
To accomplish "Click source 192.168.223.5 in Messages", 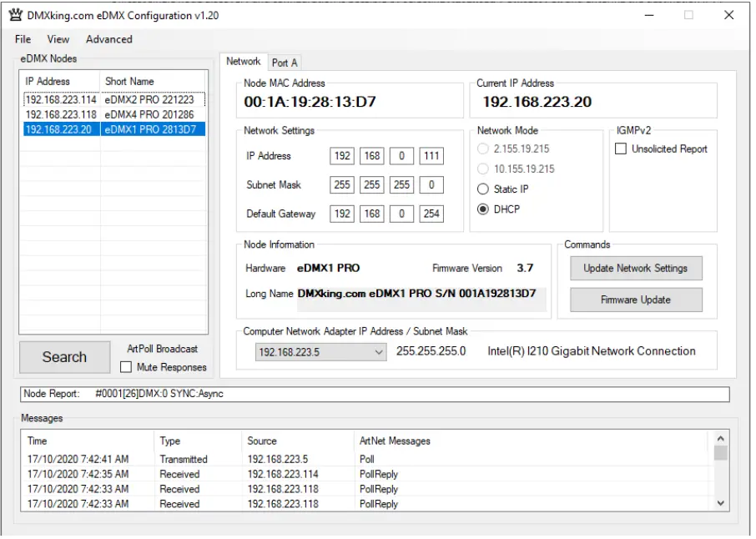I will 278,460.
